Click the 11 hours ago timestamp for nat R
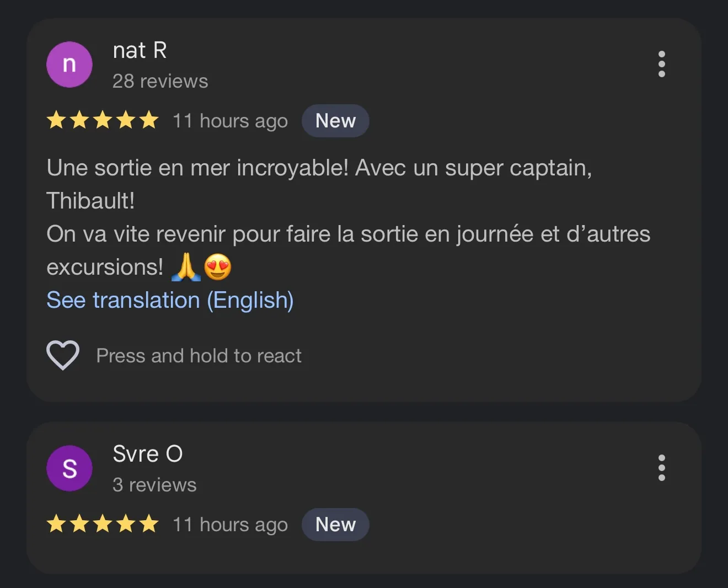Image resolution: width=728 pixels, height=588 pixels. pyautogui.click(x=230, y=121)
